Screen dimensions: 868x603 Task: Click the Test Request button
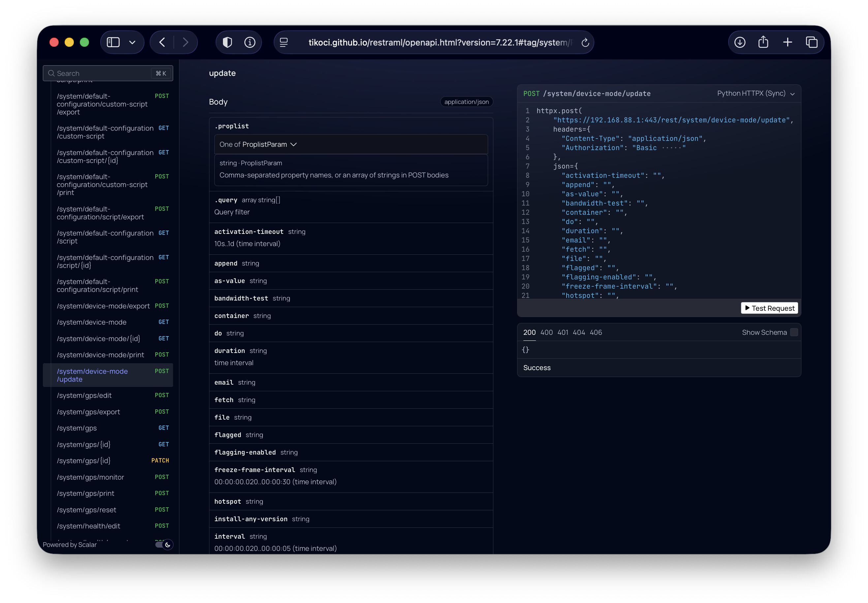[769, 308]
